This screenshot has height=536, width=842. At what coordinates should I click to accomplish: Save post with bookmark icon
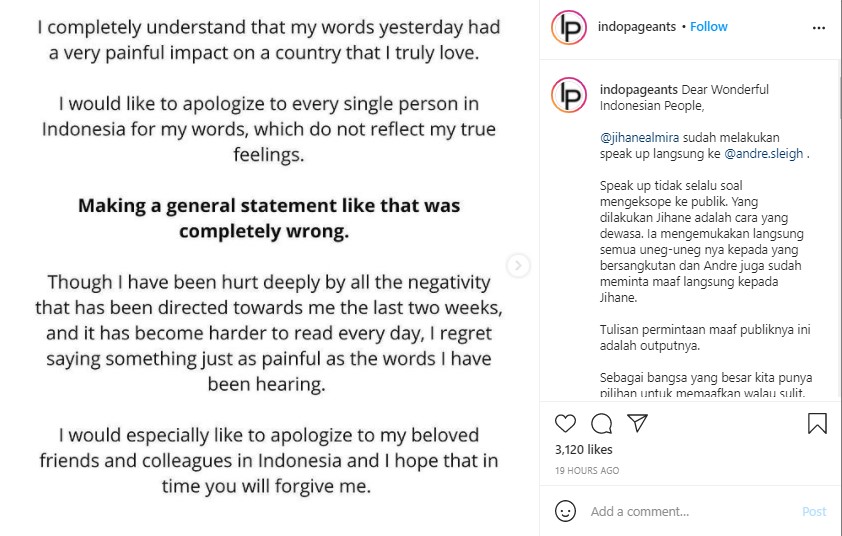817,423
